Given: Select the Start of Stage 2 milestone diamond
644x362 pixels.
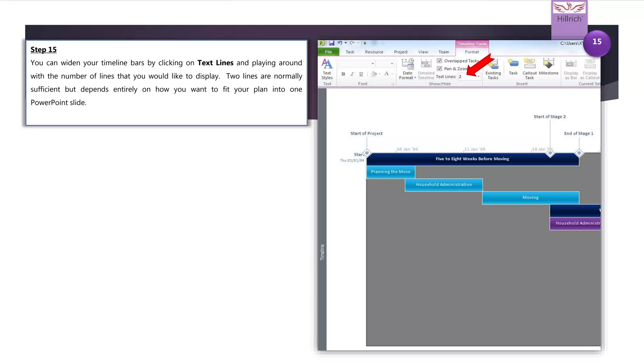Looking at the screenshot, I should pos(550,153).
